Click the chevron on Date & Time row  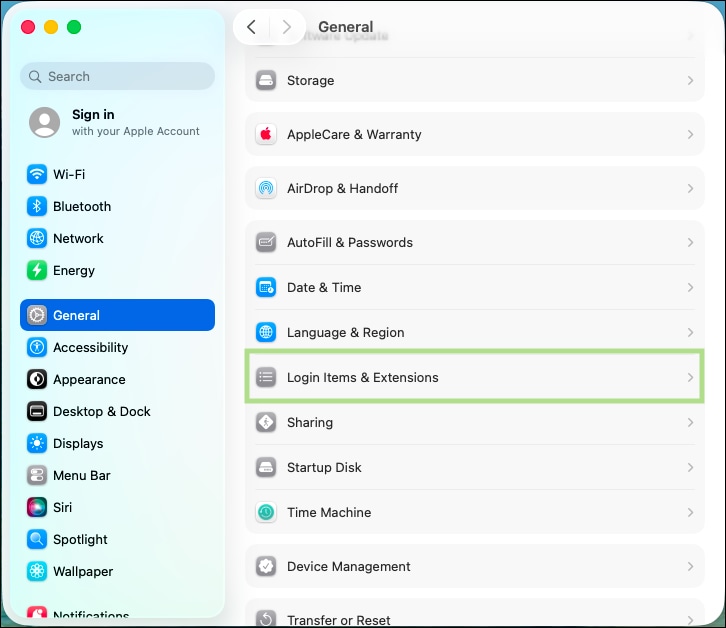click(690, 287)
